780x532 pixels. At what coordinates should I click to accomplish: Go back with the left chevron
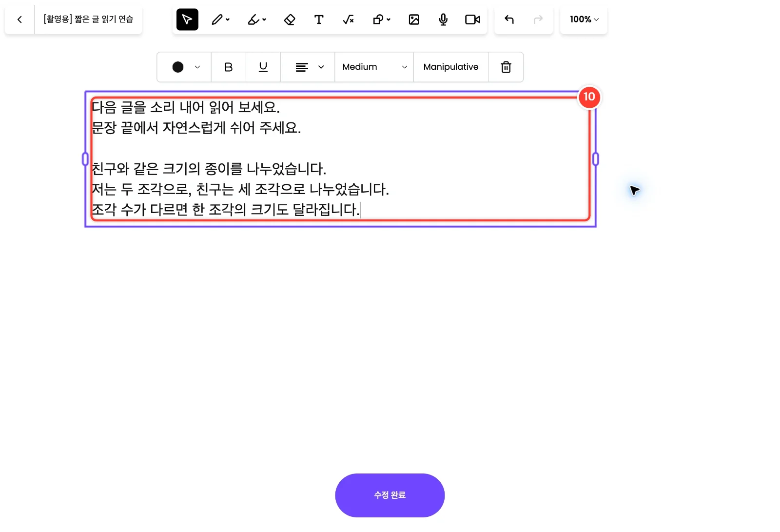pyautogui.click(x=19, y=20)
